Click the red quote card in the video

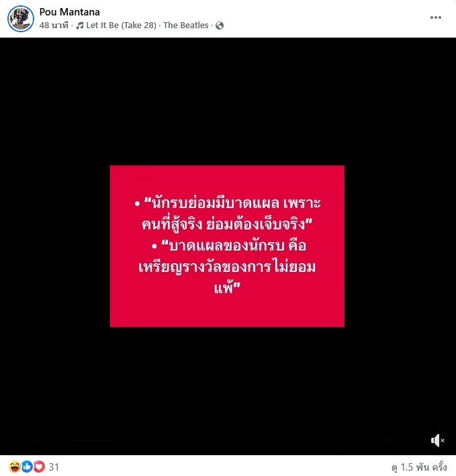227,246
